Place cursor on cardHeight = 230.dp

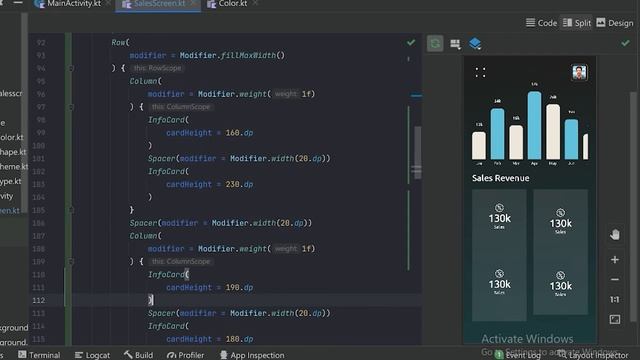209,184
